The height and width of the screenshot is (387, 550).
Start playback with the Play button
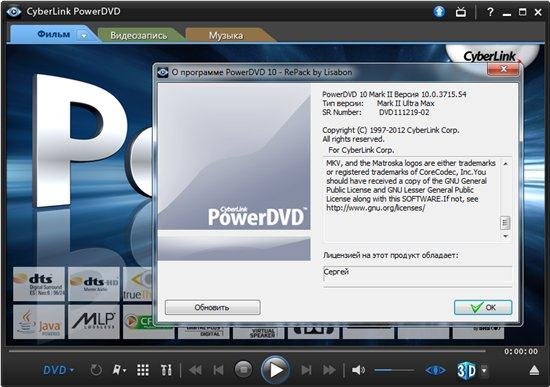coord(275,369)
